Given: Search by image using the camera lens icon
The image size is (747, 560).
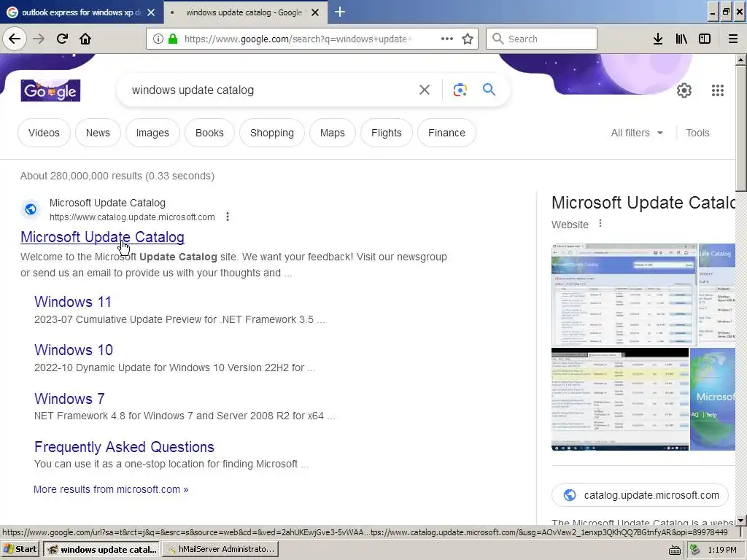Looking at the screenshot, I should [460, 90].
